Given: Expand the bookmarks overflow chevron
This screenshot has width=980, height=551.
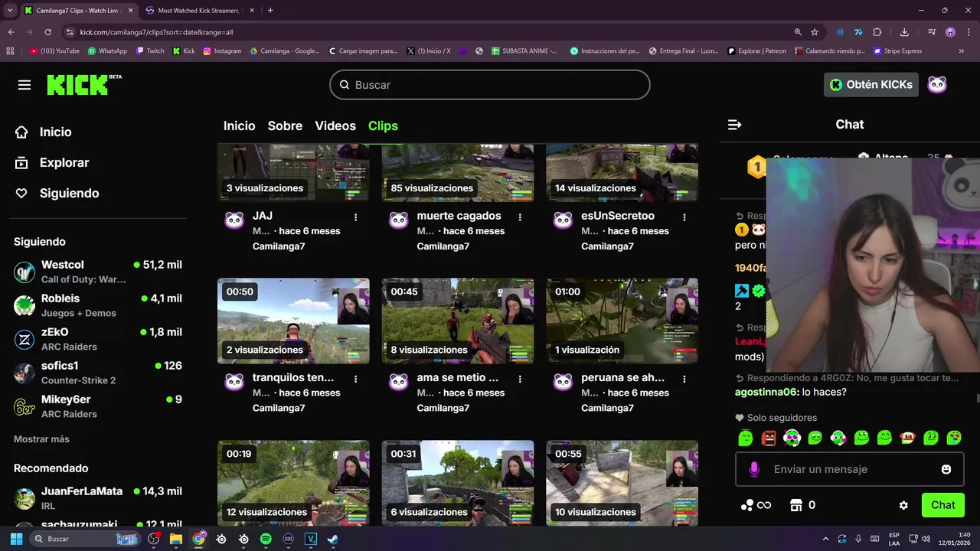Looking at the screenshot, I should (962, 51).
